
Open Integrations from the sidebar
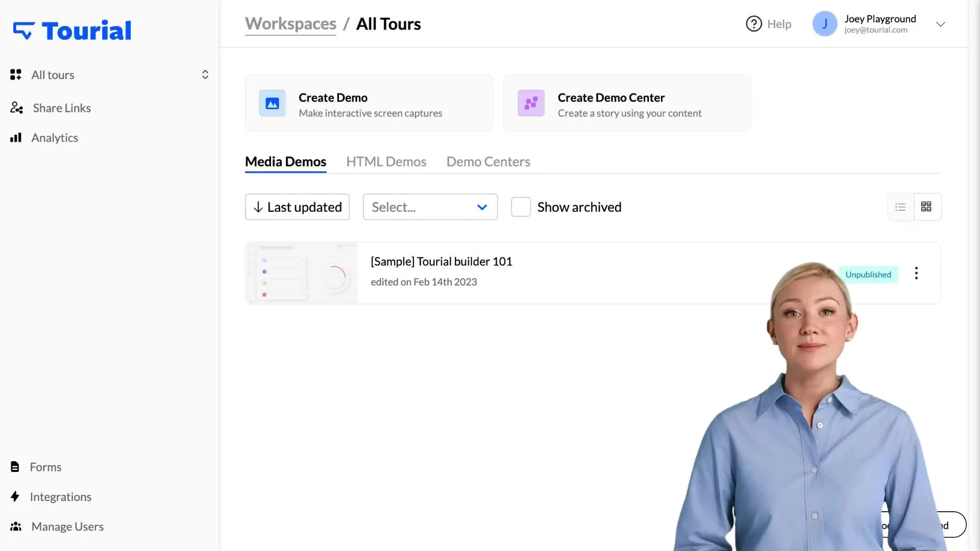[x=61, y=496]
